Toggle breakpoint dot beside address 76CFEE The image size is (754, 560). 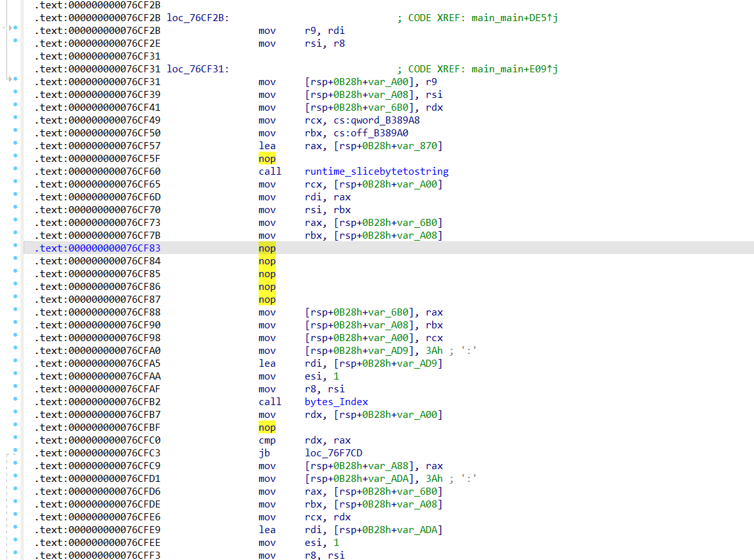[x=15, y=540]
